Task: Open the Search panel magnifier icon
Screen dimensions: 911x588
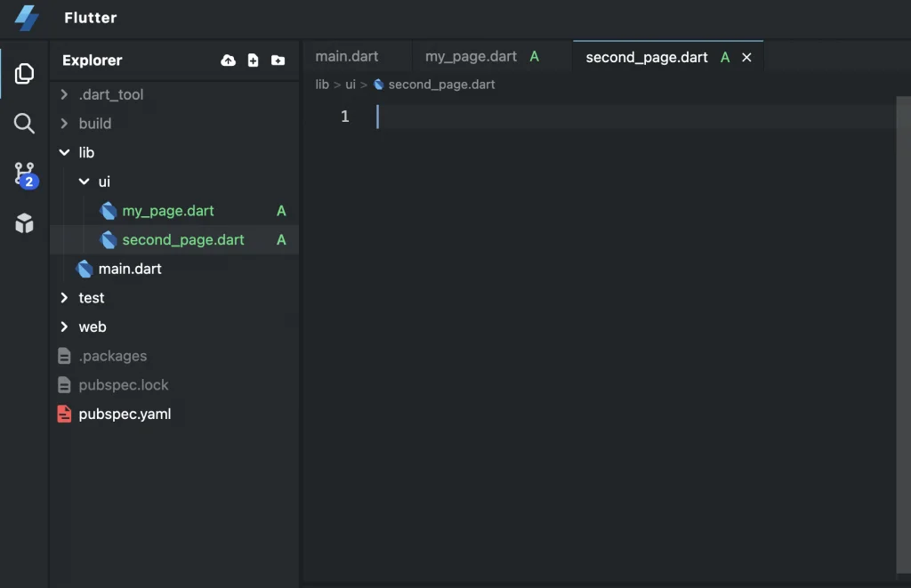Action: [x=25, y=123]
